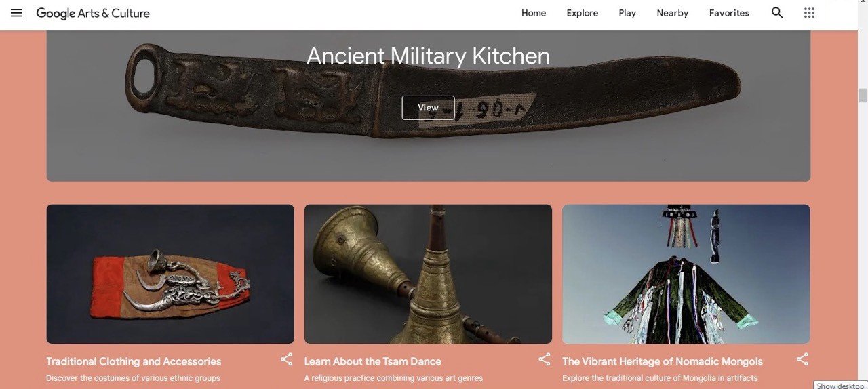Click the Google Arts & Culture logo
Image resolution: width=868 pixels, height=389 pixels.
(x=93, y=13)
